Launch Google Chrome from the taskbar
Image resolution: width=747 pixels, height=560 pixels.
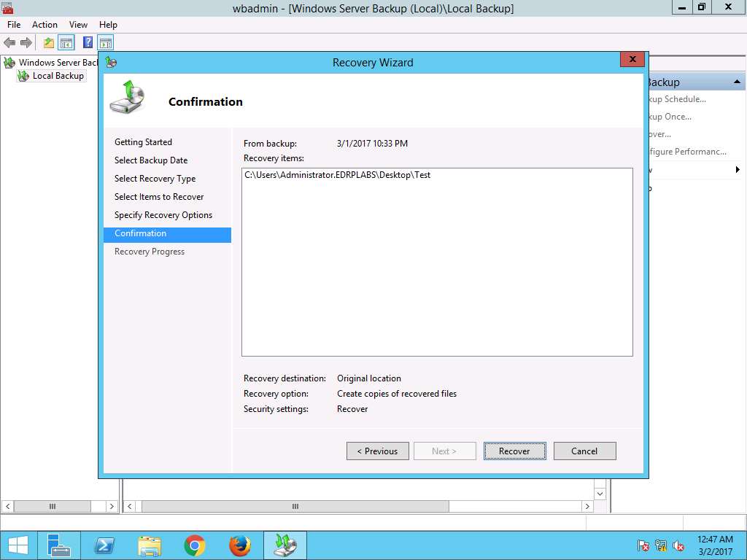click(194, 545)
